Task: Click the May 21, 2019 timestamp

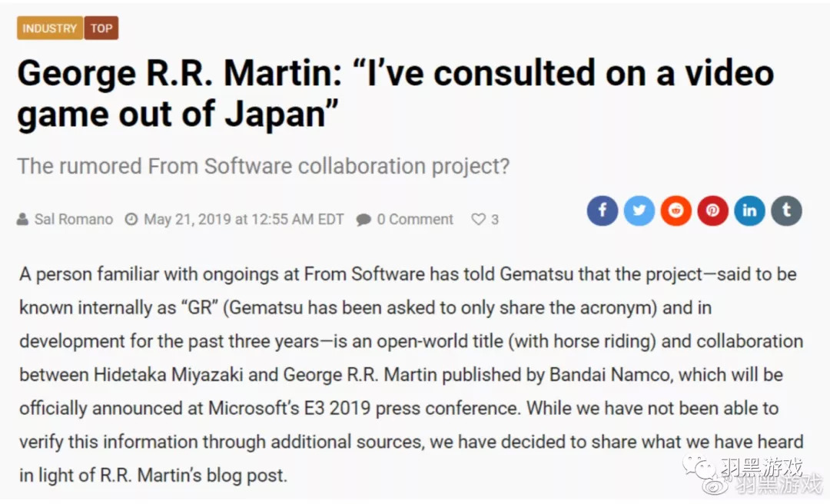Action: click(x=244, y=220)
